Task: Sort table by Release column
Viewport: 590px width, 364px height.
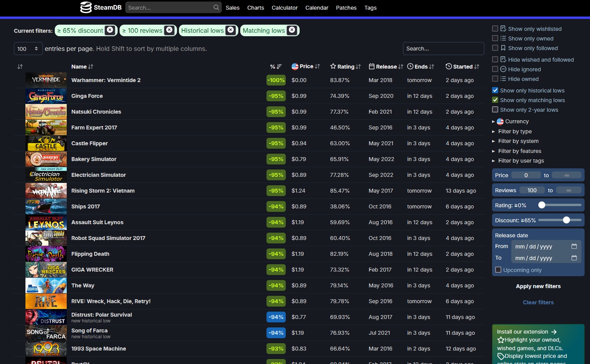Action: [x=386, y=67]
